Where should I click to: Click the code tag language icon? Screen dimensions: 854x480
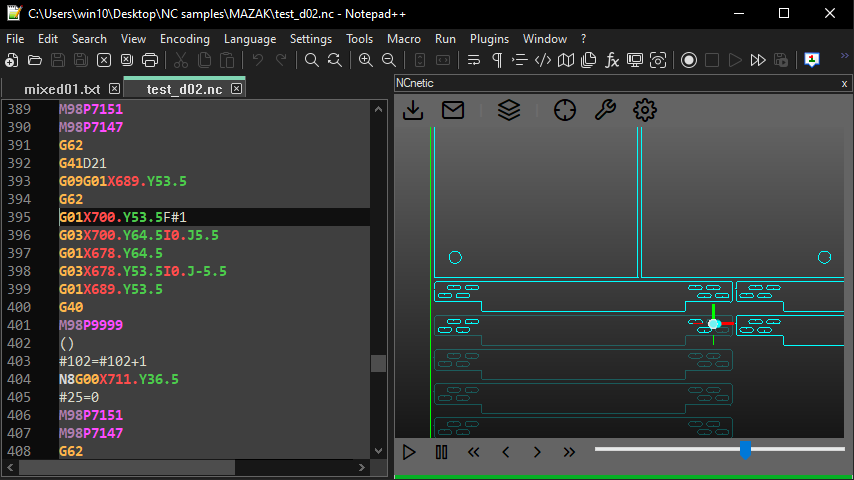(x=543, y=60)
